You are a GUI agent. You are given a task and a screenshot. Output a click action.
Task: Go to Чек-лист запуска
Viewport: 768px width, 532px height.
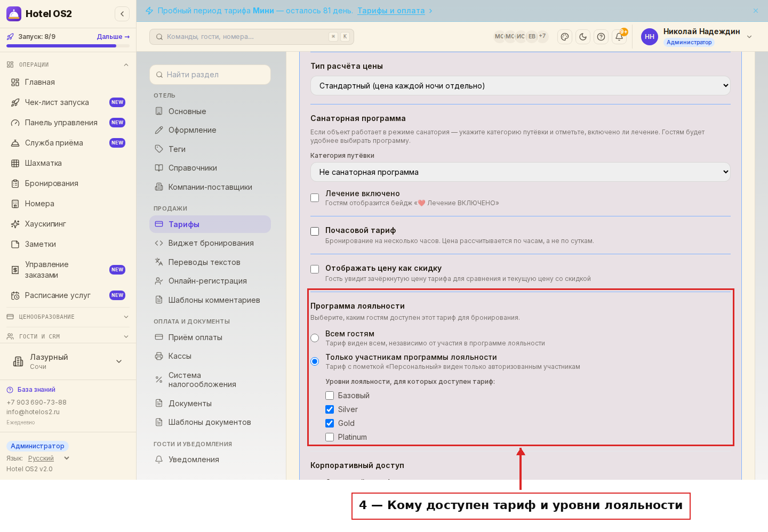[68, 102]
